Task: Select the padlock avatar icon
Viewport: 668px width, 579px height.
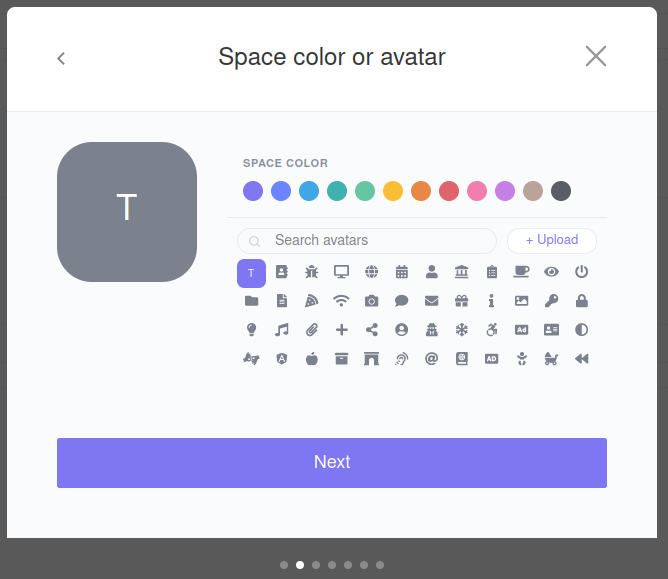Action: [582, 301]
